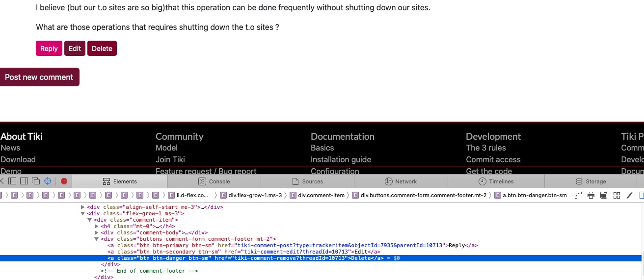Click the comment's Edit button
This screenshot has height=280, width=644.
(x=75, y=49)
